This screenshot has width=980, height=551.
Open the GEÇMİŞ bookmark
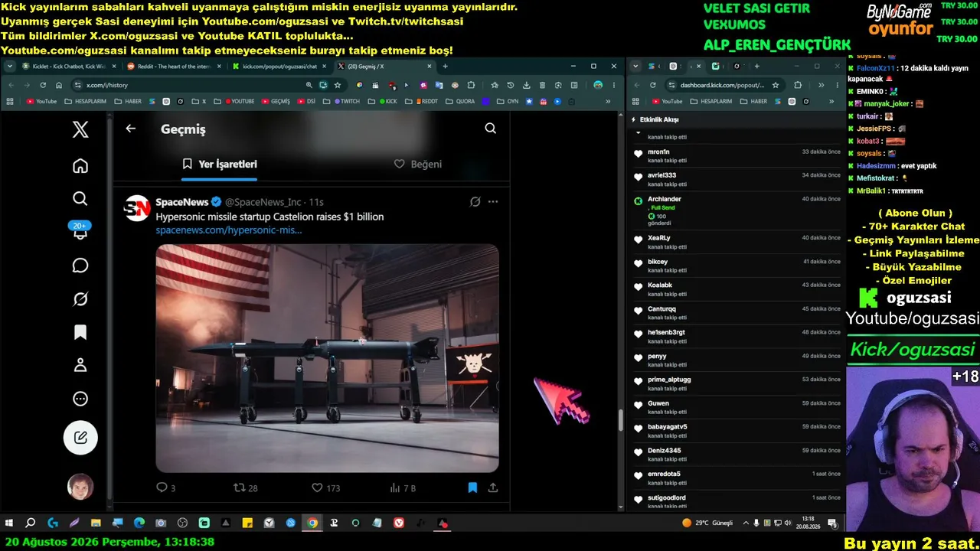pyautogui.click(x=275, y=101)
